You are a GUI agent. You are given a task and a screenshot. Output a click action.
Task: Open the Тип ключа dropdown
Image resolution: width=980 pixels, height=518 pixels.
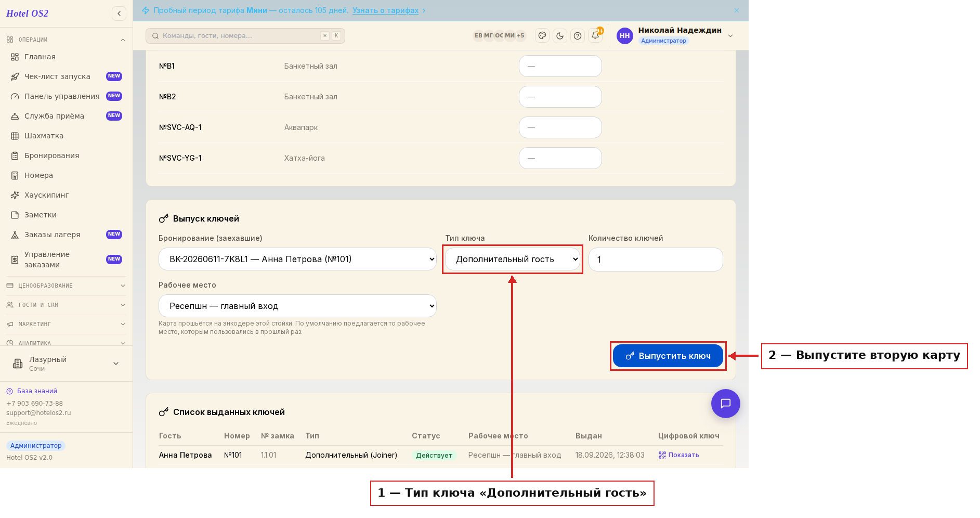click(x=513, y=259)
